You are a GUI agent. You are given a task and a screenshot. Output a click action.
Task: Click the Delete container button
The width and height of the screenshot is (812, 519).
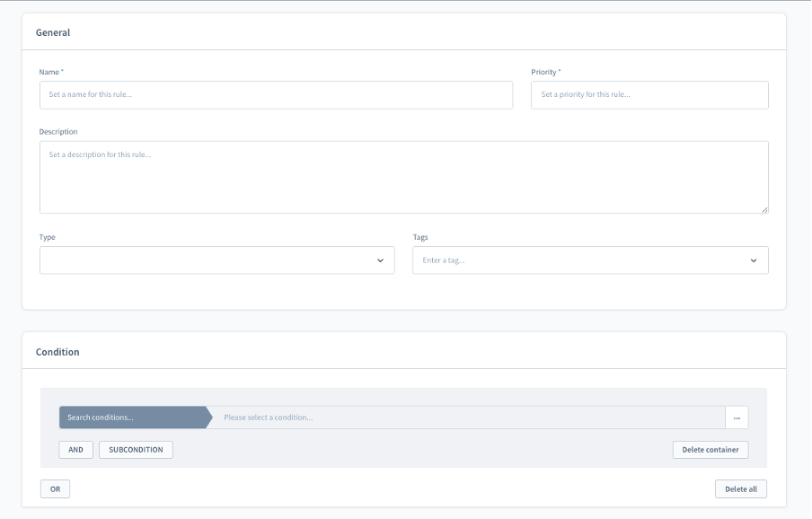[710, 450]
